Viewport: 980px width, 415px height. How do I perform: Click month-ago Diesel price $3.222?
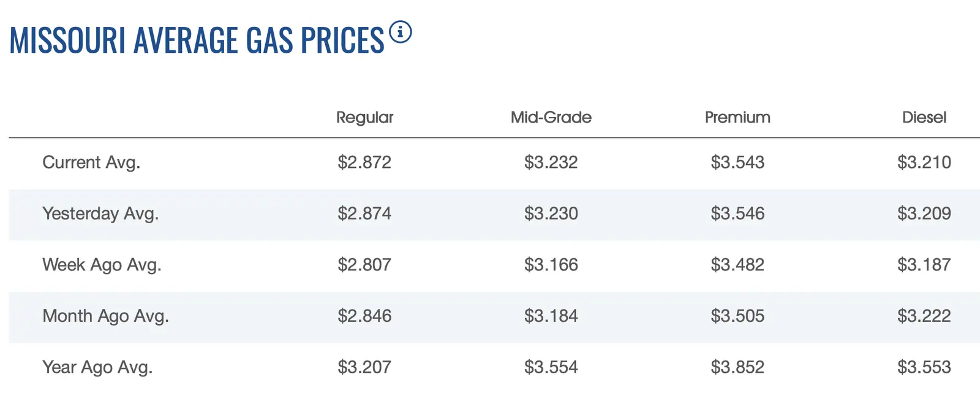[924, 316]
